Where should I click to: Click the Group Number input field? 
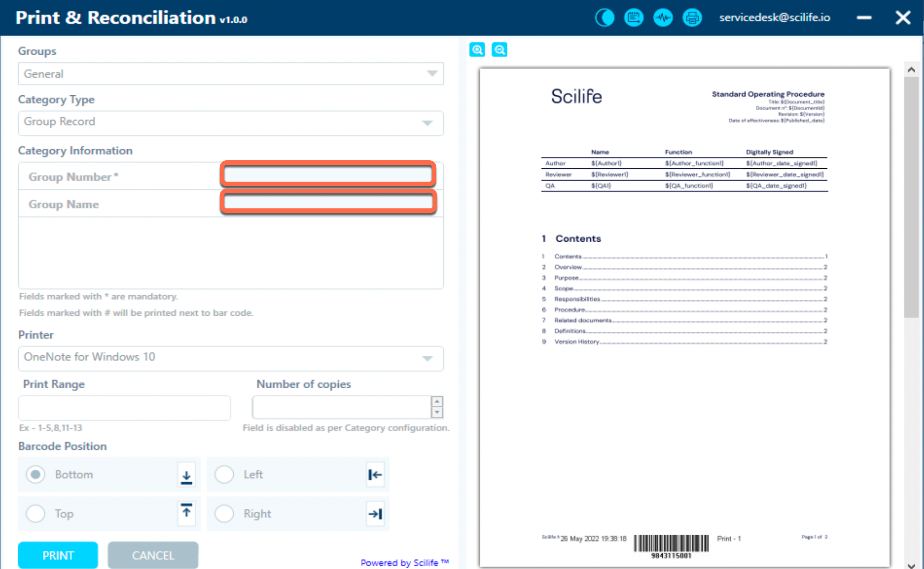(x=328, y=174)
